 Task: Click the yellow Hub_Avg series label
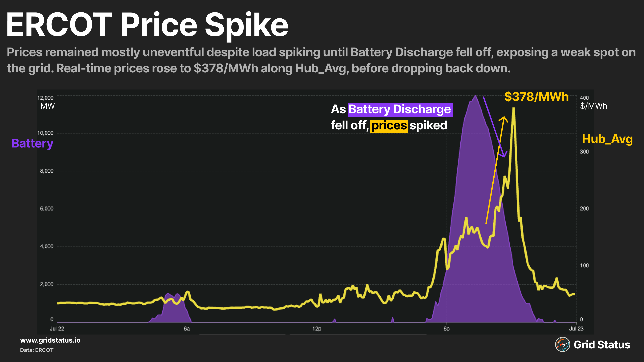607,139
